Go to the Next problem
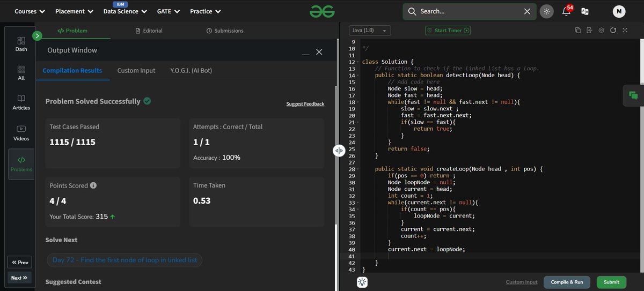Image resolution: width=644 pixels, height=291 pixels. coord(19,278)
